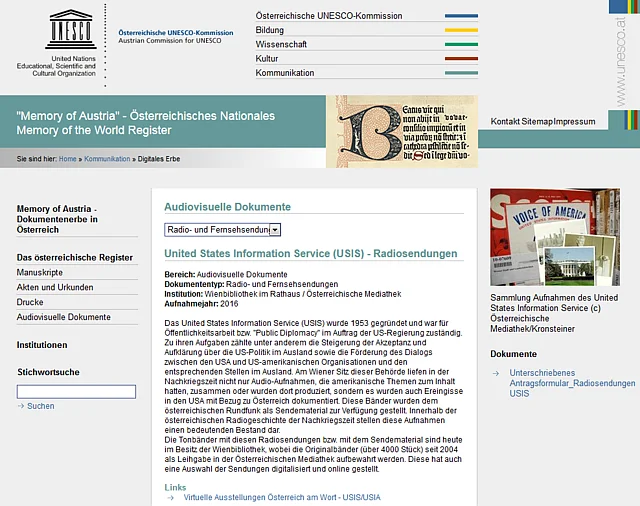Click the 'Dokumententyp: Radio- und Fernsehsendungen' line
The height and width of the screenshot is (506, 640).
tap(251, 284)
